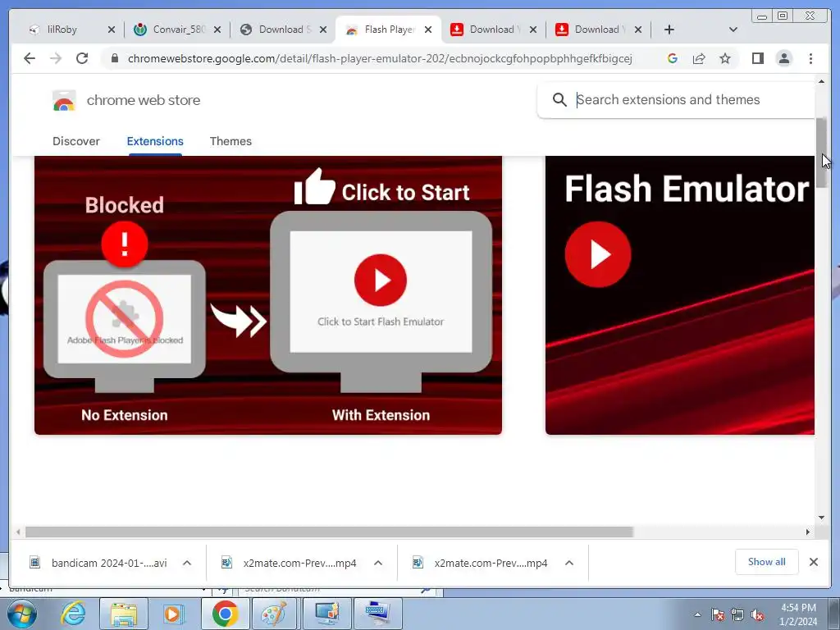Click the scroll-down arrow of the page
This screenshot has width=840, height=630.
pos(821,518)
